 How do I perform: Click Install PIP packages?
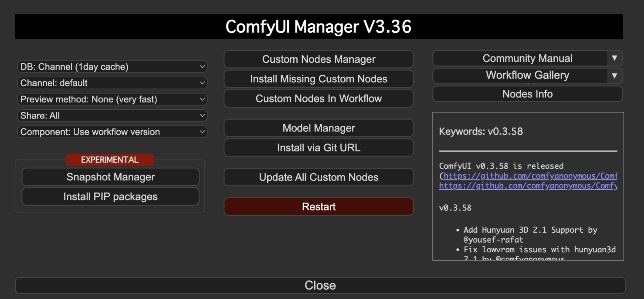pos(110,197)
